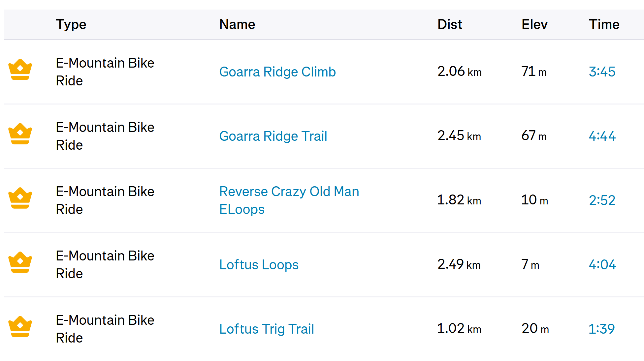644x361 pixels.
Task: Open the Loftus Loops segment link
Action: pos(259,265)
